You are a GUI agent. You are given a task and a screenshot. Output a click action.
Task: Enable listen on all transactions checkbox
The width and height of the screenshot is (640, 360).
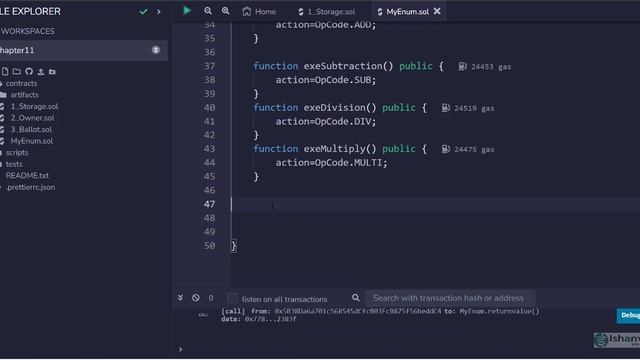coord(232,298)
